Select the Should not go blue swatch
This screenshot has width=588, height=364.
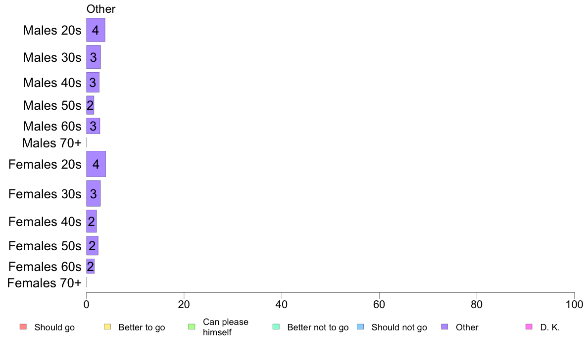(x=360, y=326)
